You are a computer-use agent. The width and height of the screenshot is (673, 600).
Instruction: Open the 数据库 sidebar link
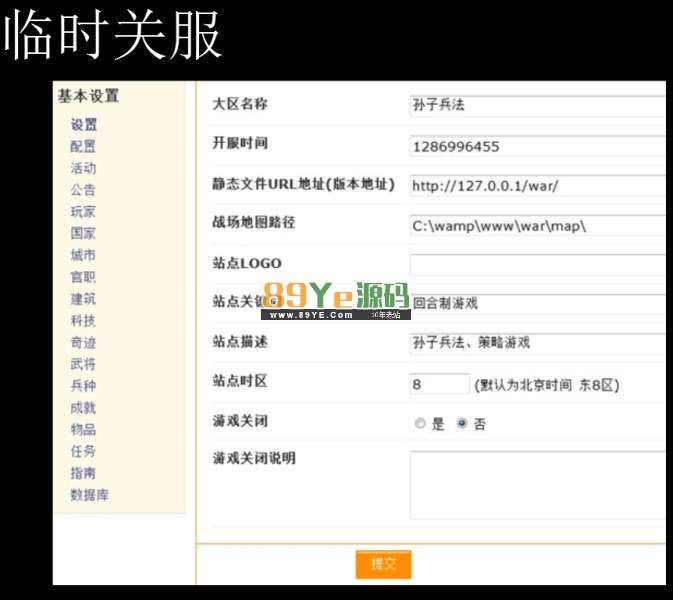(90, 495)
